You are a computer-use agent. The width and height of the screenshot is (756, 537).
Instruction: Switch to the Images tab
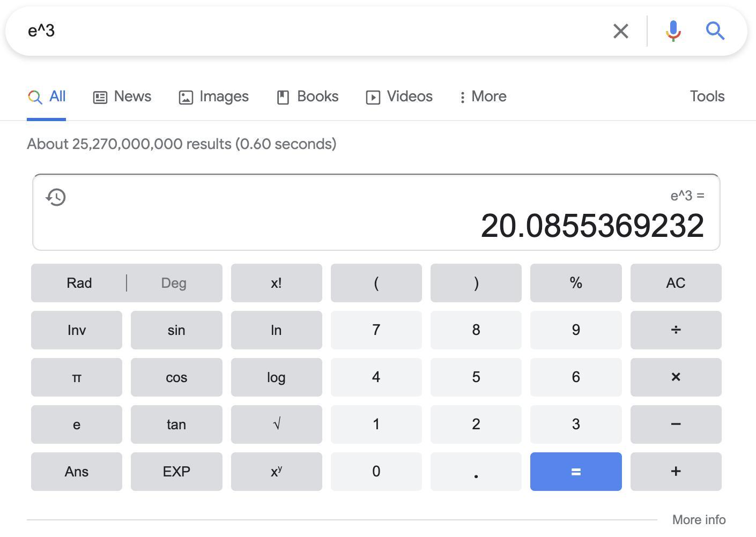tap(213, 96)
